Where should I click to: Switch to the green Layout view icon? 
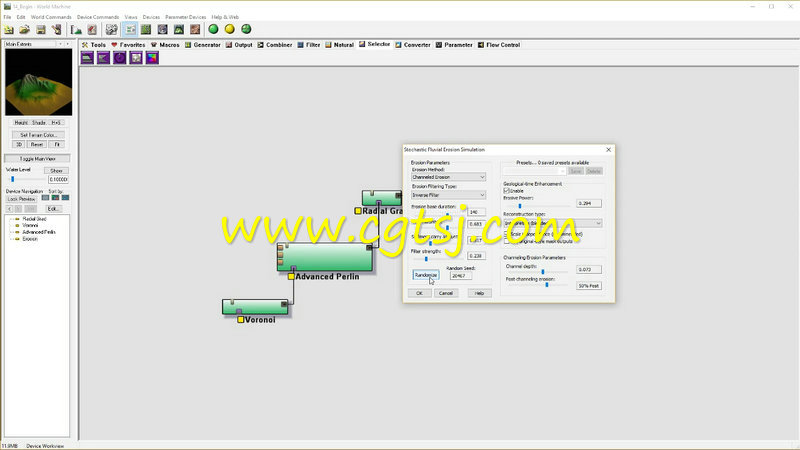146,30
